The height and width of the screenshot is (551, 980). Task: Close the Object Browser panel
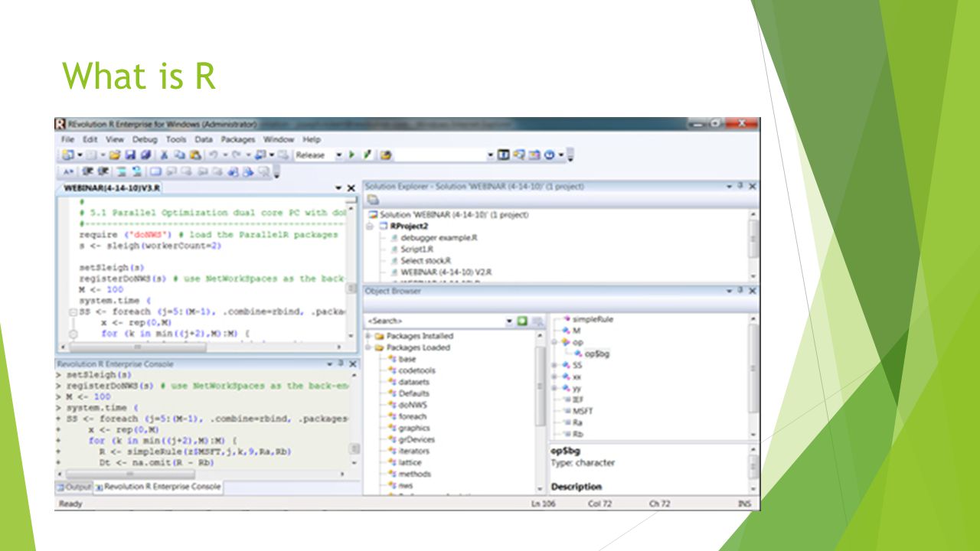(753, 291)
